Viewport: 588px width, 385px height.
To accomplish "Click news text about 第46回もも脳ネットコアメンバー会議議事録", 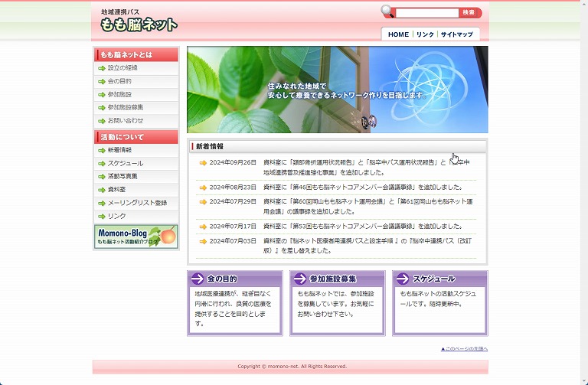I will 364,187.
